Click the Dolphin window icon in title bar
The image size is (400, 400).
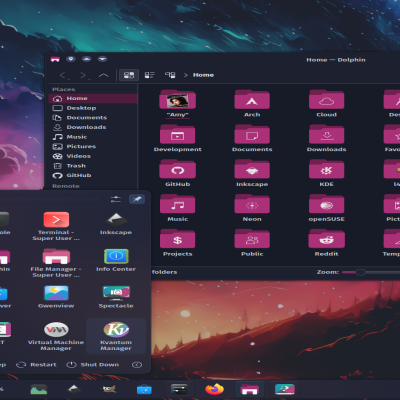click(x=55, y=59)
